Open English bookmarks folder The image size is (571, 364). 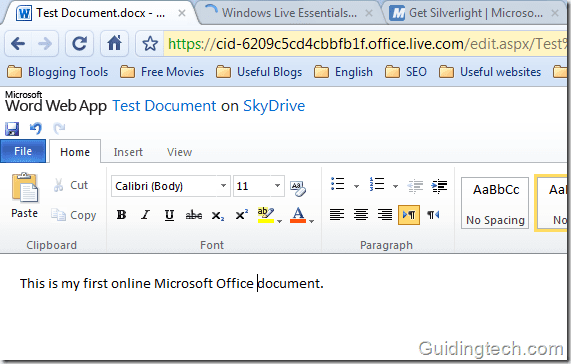click(343, 72)
